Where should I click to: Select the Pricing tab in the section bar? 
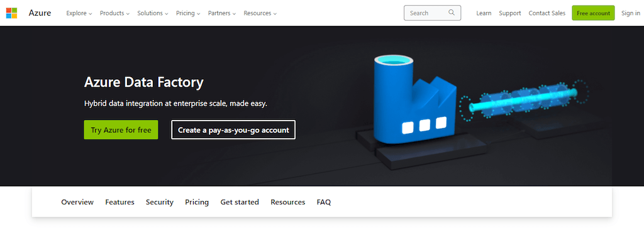(197, 202)
